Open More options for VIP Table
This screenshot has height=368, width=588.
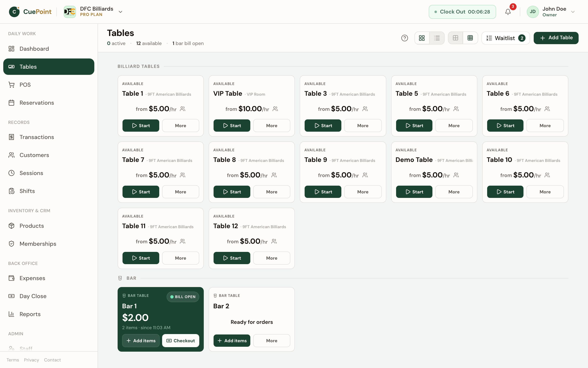click(x=272, y=126)
